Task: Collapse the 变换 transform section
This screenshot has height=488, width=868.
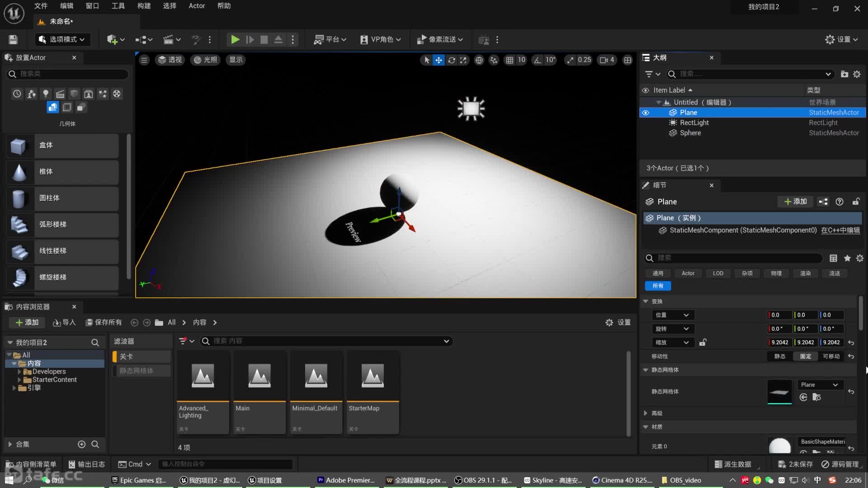Action: (x=646, y=301)
